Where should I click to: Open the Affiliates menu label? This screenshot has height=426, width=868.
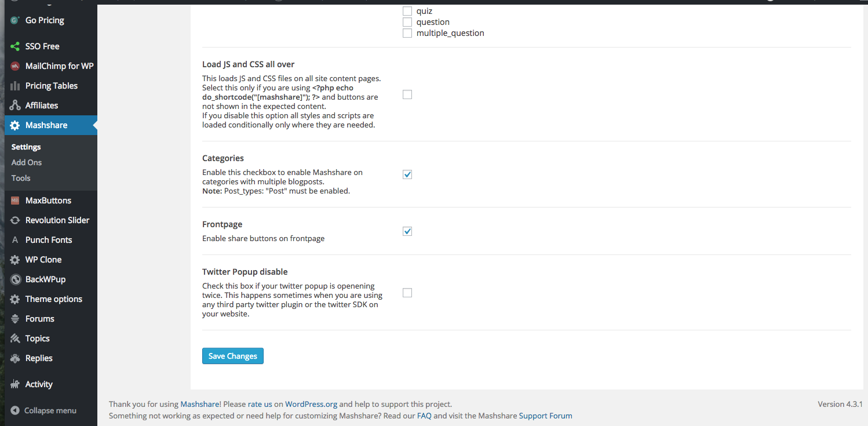tap(42, 105)
